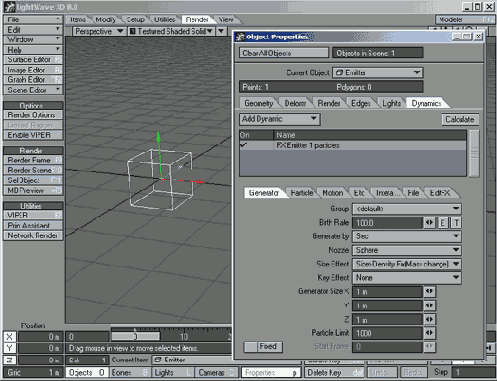Open the Image Editor
This screenshot has width=497, height=381.
[x=33, y=70]
